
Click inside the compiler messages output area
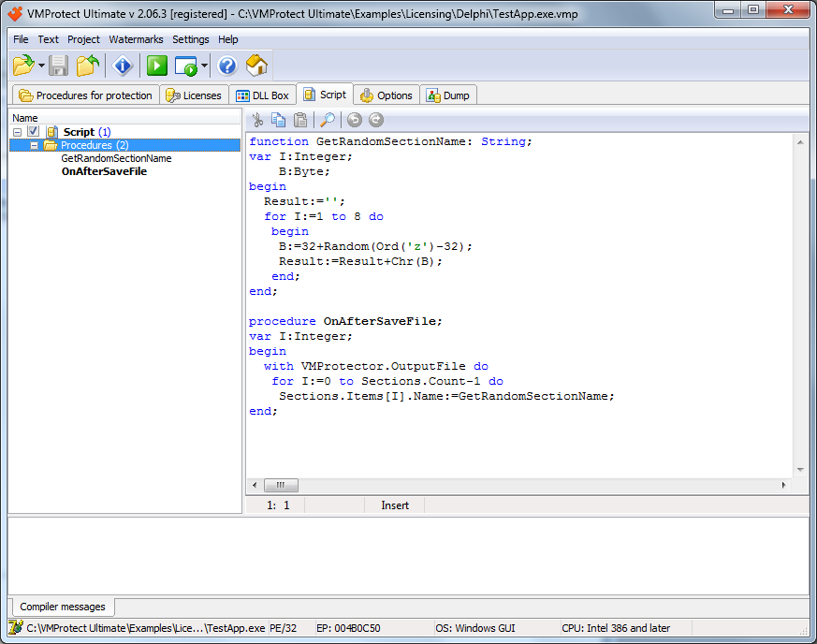click(x=408, y=556)
